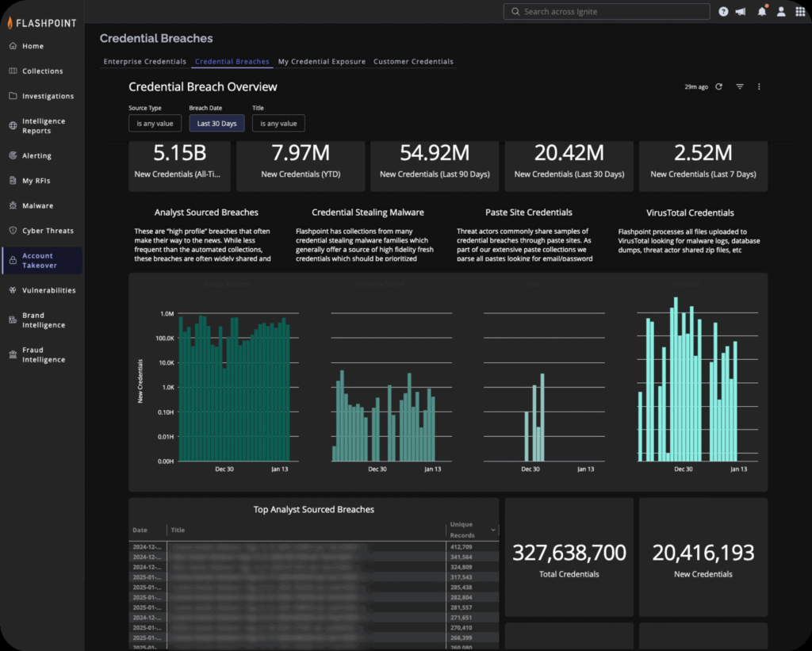812x651 pixels.
Task: Open the help question mark icon
Action: click(x=723, y=11)
